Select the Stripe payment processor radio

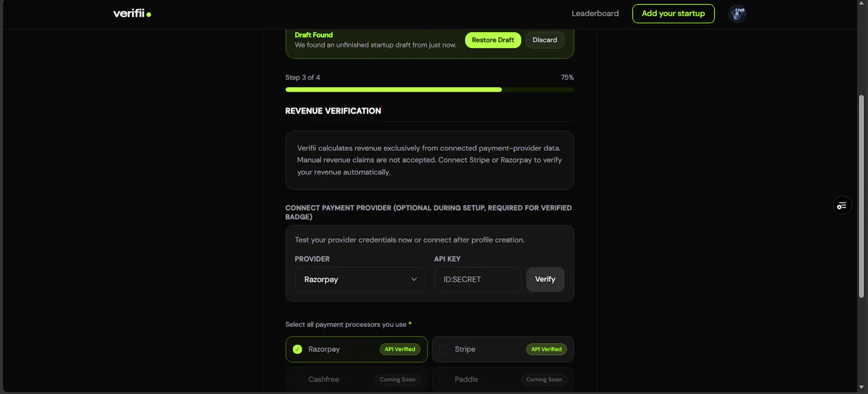(444, 349)
